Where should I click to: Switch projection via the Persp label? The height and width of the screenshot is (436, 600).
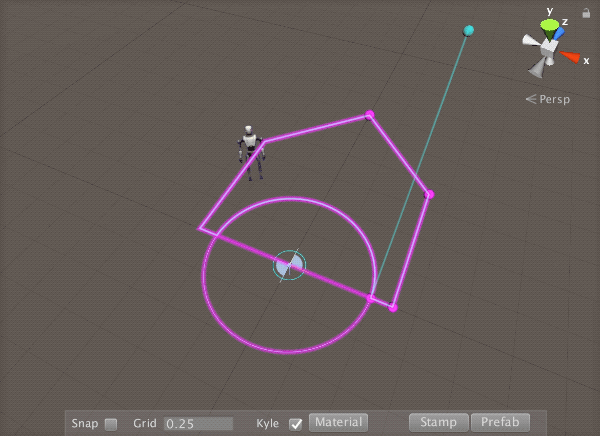[547, 99]
